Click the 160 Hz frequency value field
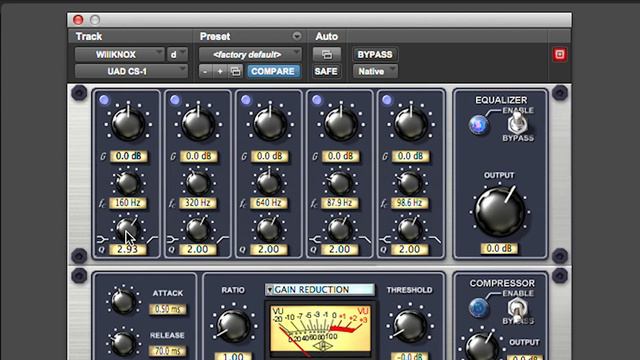Viewport: 640px width, 360px height. coord(127,202)
